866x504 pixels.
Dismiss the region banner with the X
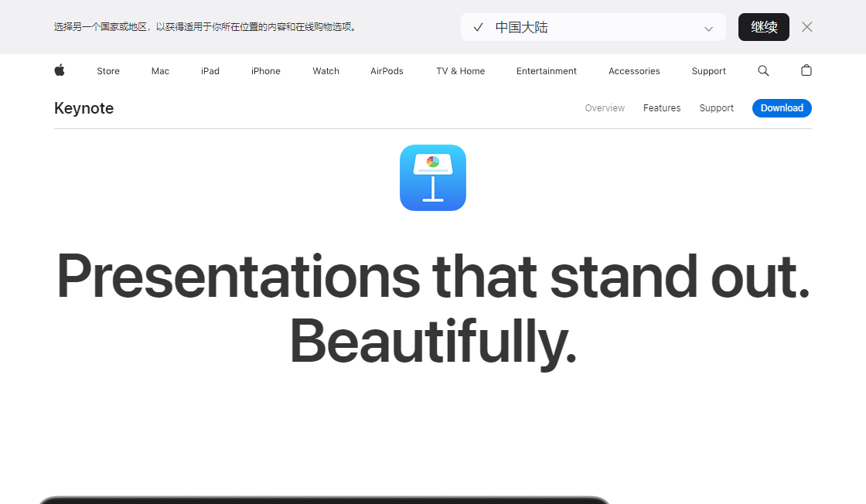pos(806,26)
